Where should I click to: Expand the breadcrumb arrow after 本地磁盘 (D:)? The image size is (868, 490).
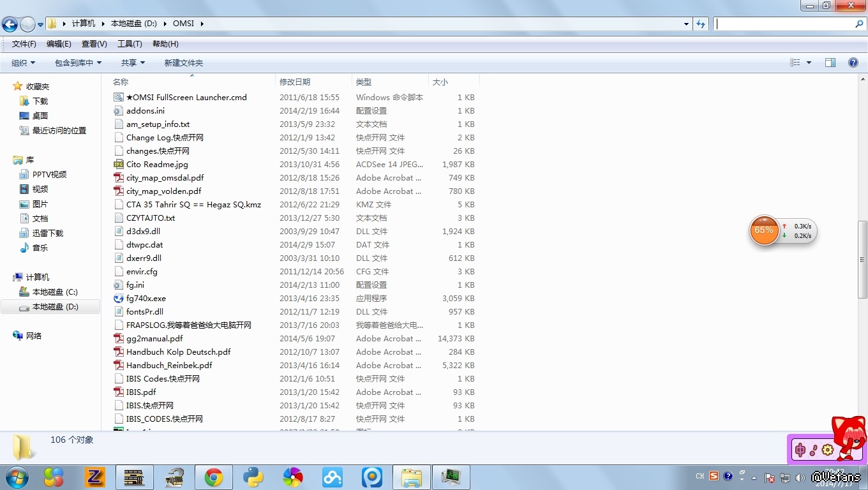(x=165, y=24)
